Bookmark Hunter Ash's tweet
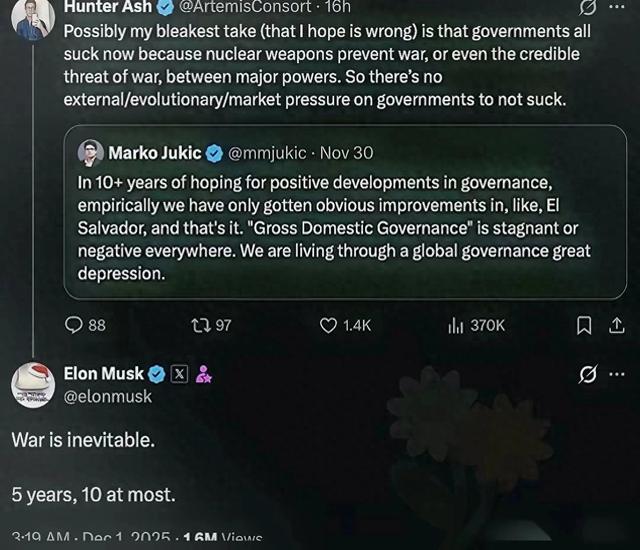Image resolution: width=640 pixels, height=550 pixels. point(585,325)
